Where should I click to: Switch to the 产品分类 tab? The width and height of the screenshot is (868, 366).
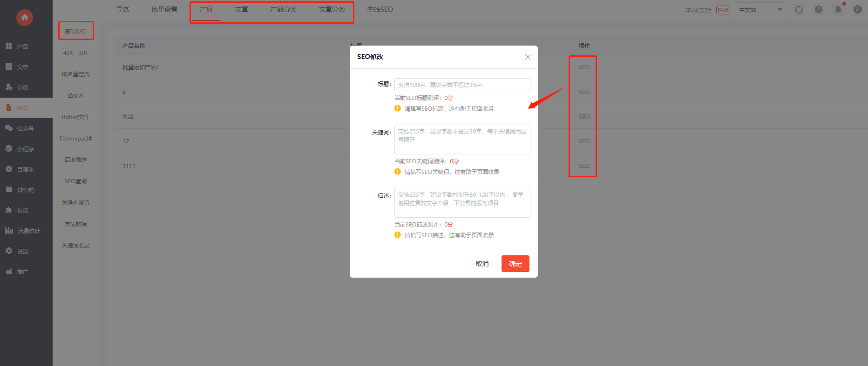point(284,9)
